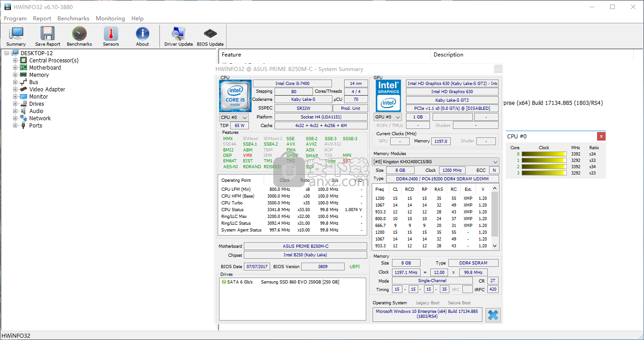The height and width of the screenshot is (340, 644).
Task: Select the Drives tree icon
Action: point(23,104)
